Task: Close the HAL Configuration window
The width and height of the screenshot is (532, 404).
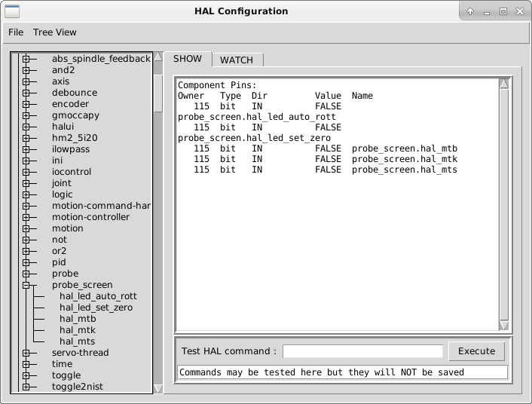Action: (520, 11)
